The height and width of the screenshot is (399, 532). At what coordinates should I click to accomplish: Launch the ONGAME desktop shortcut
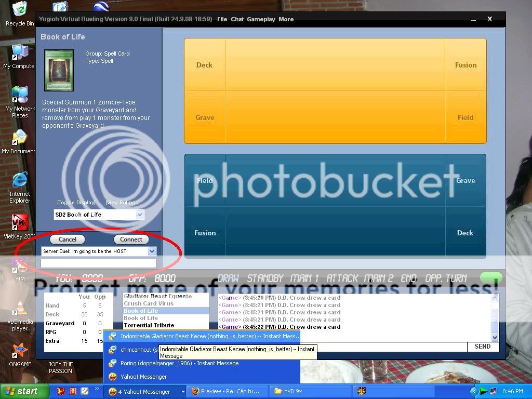pos(20,354)
